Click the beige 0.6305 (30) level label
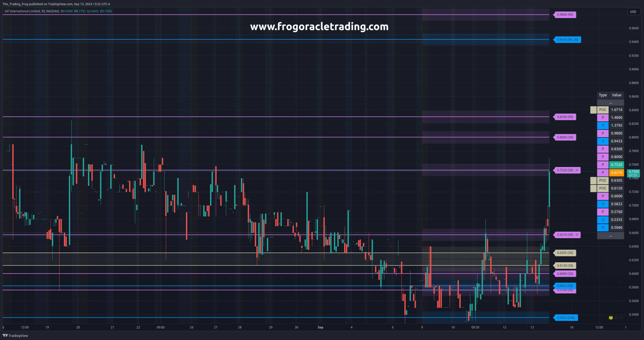This screenshot has width=644, height=340. pyautogui.click(x=565, y=253)
